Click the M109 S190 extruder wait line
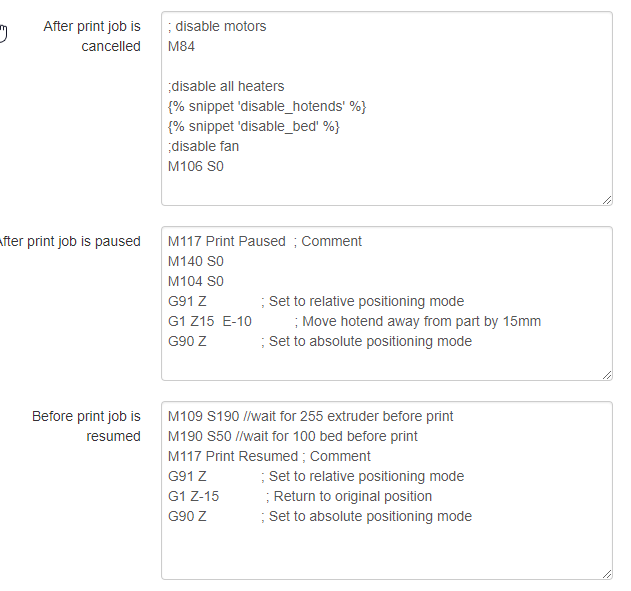This screenshot has height=591, width=631. point(310,416)
